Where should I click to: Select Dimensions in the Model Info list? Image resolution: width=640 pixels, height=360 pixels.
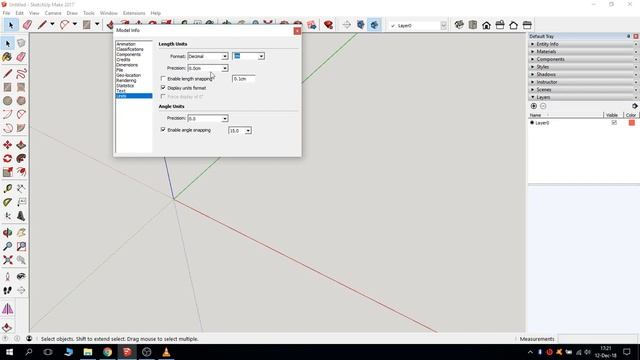127,65
